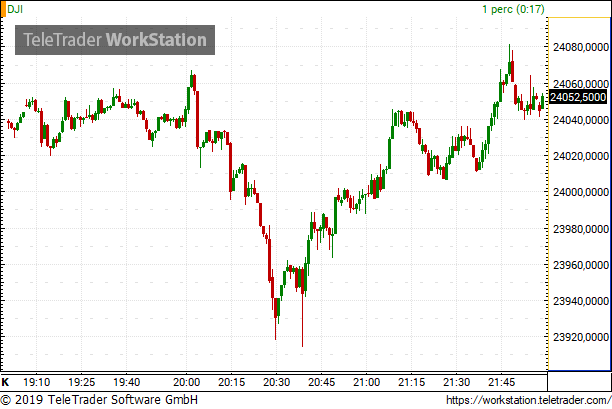This screenshot has height=409, width=612.
Task: Click the 21:30 time axis label
Action: 456,382
